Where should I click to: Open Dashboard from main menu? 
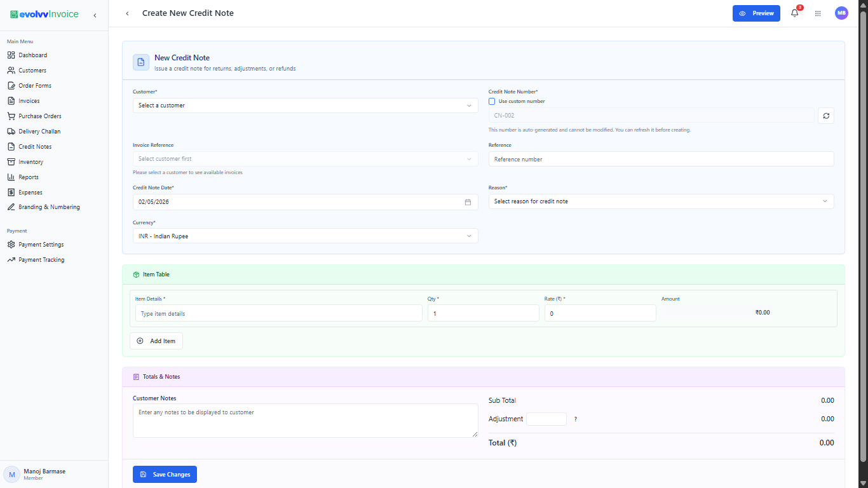coord(32,55)
